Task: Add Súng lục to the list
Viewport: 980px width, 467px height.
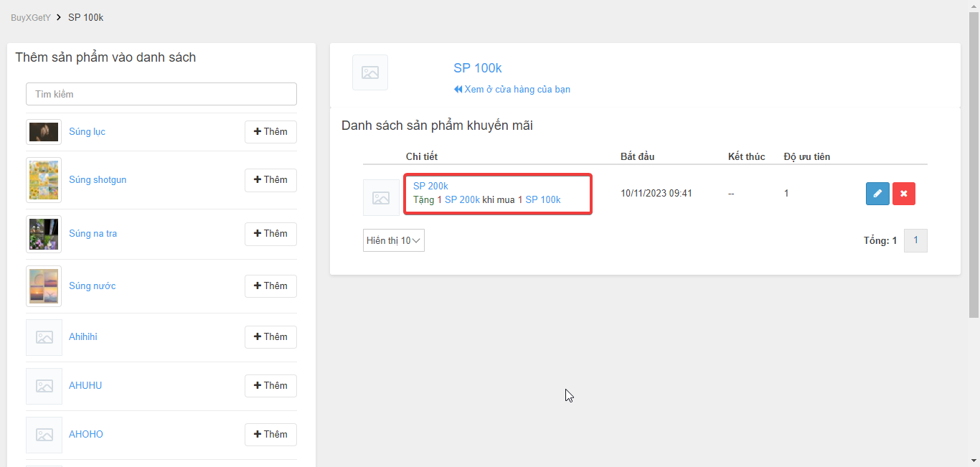Action: (270, 132)
